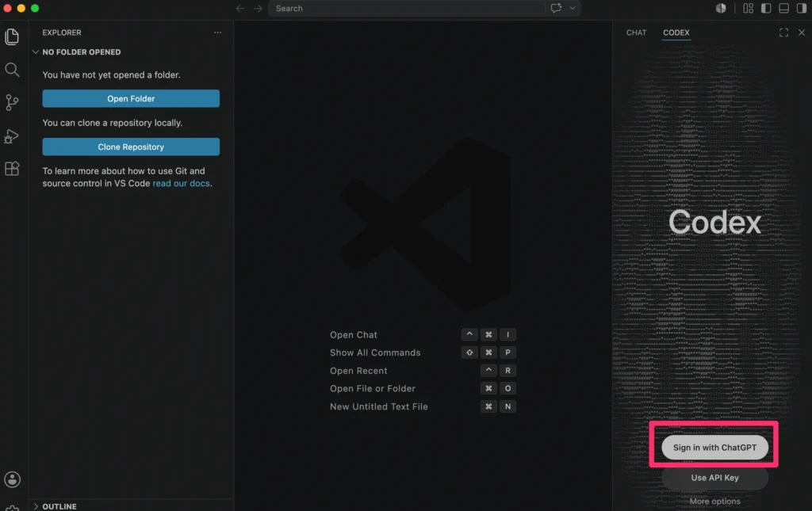812x511 pixels.
Task: Switch to the CHAT tab
Action: (637, 32)
